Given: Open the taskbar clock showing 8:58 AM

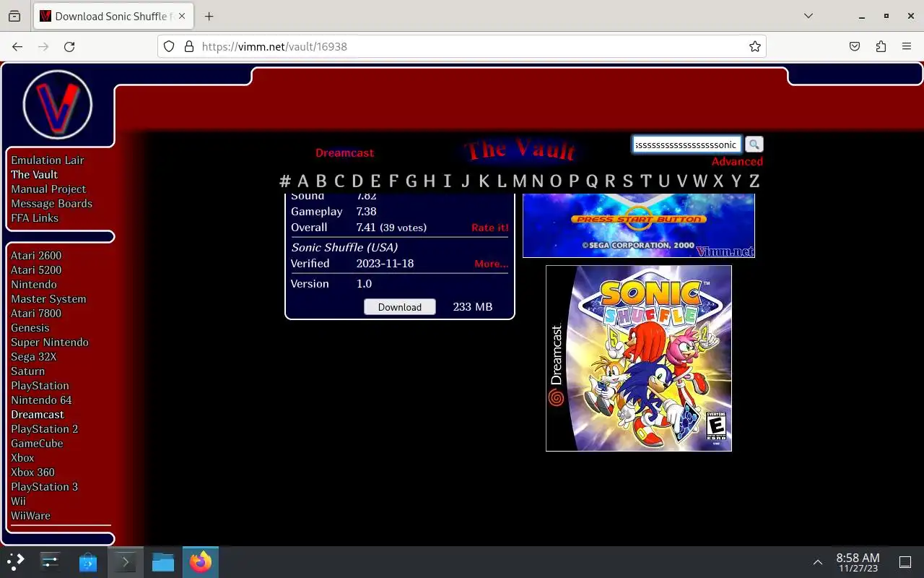Looking at the screenshot, I should coord(858,562).
